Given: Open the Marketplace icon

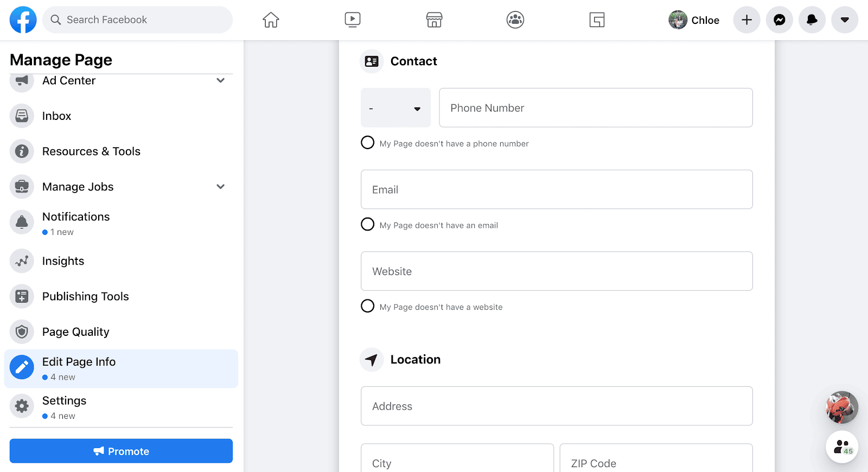Looking at the screenshot, I should tap(434, 20).
